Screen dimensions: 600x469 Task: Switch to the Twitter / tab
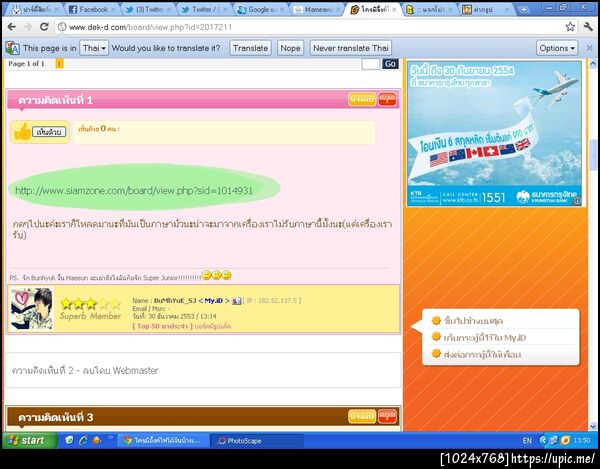204,10
